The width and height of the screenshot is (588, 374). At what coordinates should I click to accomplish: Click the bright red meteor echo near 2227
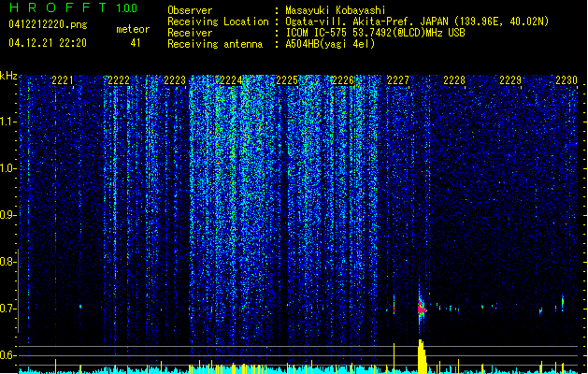(422, 309)
